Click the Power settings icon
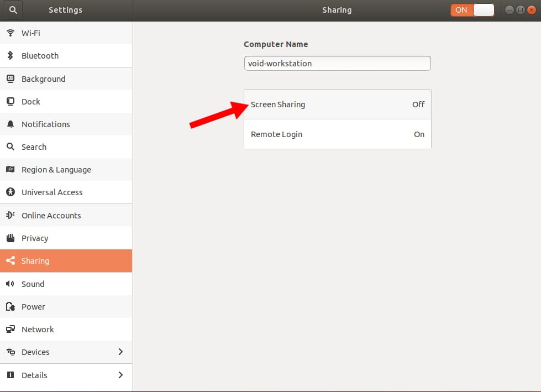 tap(10, 306)
